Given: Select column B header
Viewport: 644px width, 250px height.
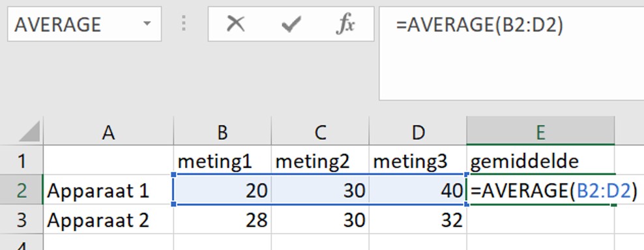Looking at the screenshot, I should pyautogui.click(x=222, y=132).
